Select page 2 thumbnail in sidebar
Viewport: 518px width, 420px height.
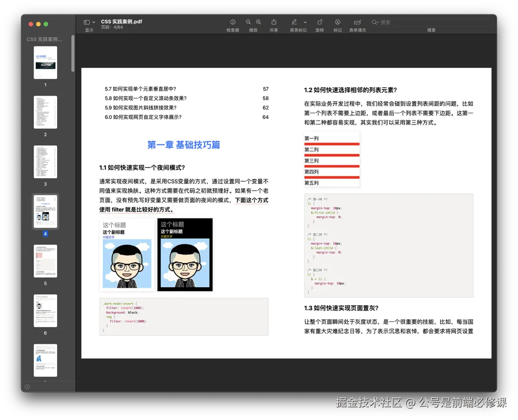(45, 112)
